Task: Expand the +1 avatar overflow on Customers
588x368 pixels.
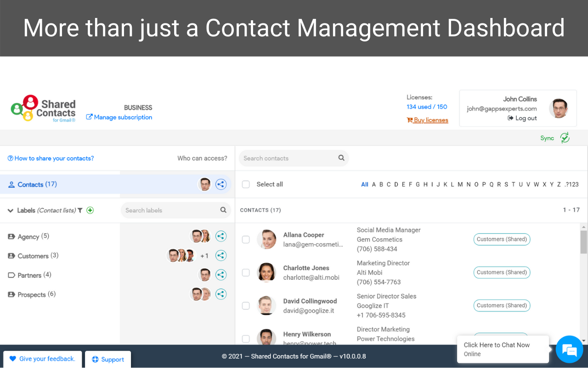Action: (204, 255)
